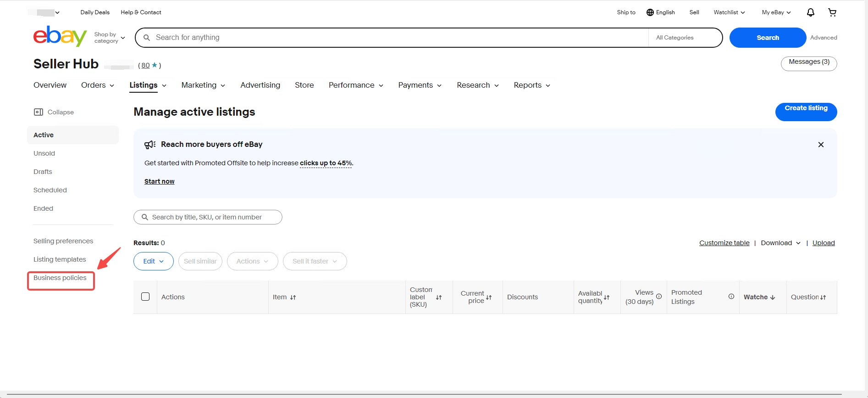This screenshot has width=868, height=398.
Task: Open Business policies in sidebar
Action: pyautogui.click(x=60, y=278)
